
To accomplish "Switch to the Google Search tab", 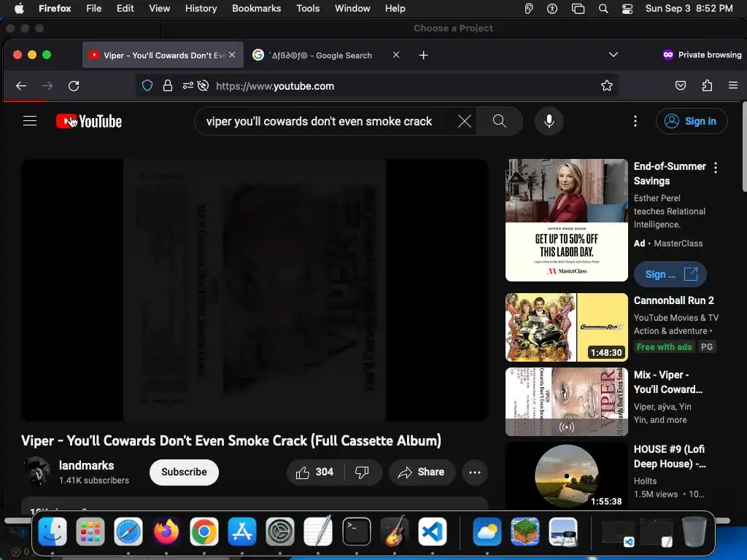I will click(x=320, y=55).
